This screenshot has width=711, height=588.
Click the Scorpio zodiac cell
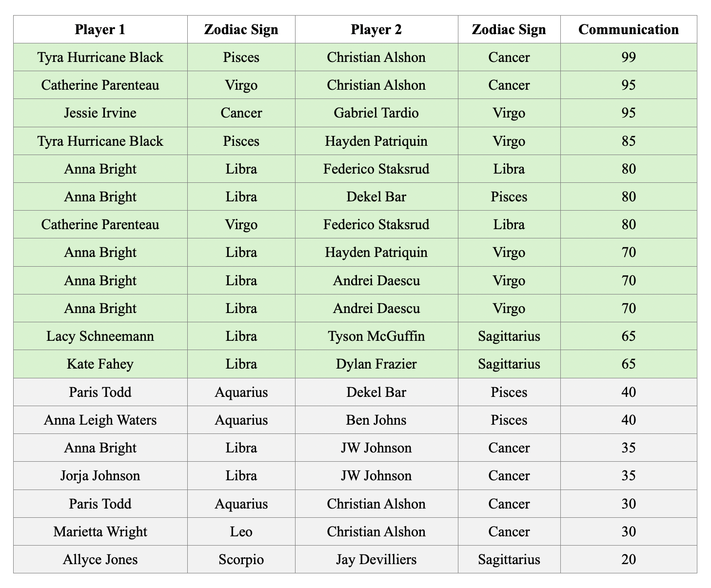click(241, 559)
